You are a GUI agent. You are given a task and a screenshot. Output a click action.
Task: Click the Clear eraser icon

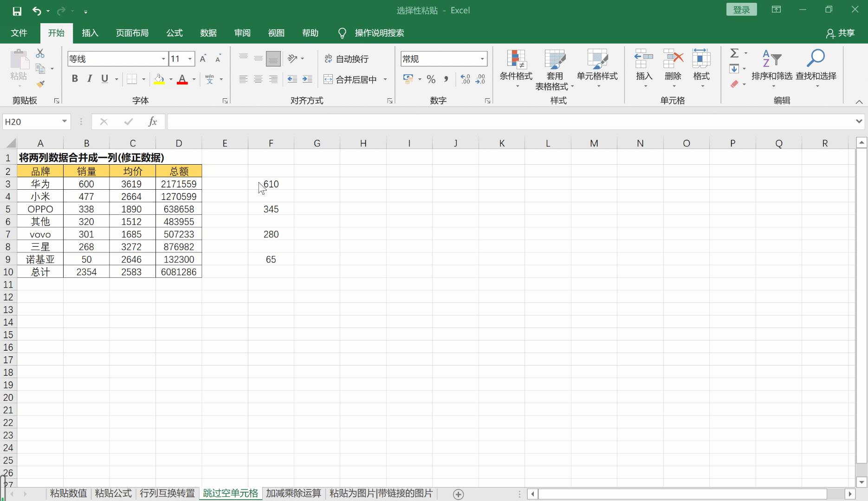(734, 84)
